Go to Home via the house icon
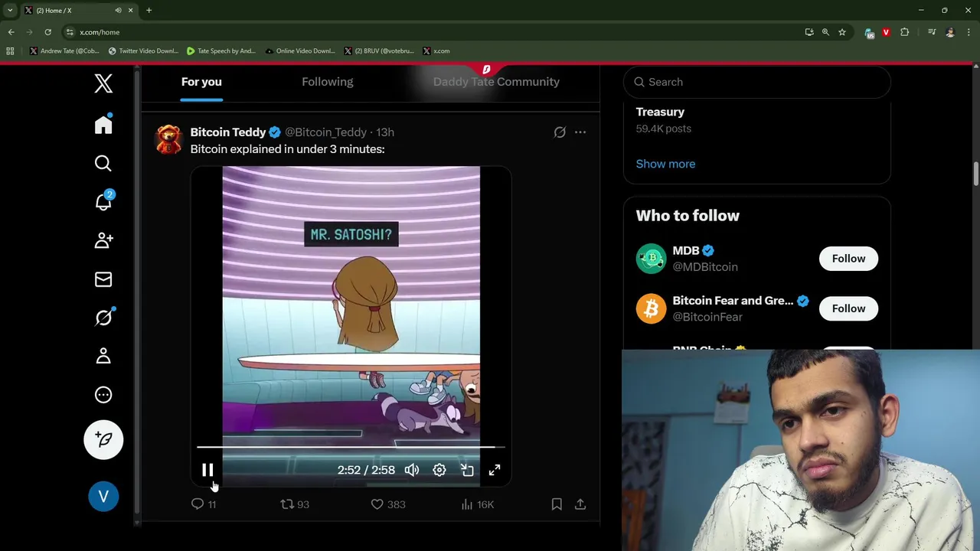Viewport: 980px width, 551px height. tap(103, 124)
